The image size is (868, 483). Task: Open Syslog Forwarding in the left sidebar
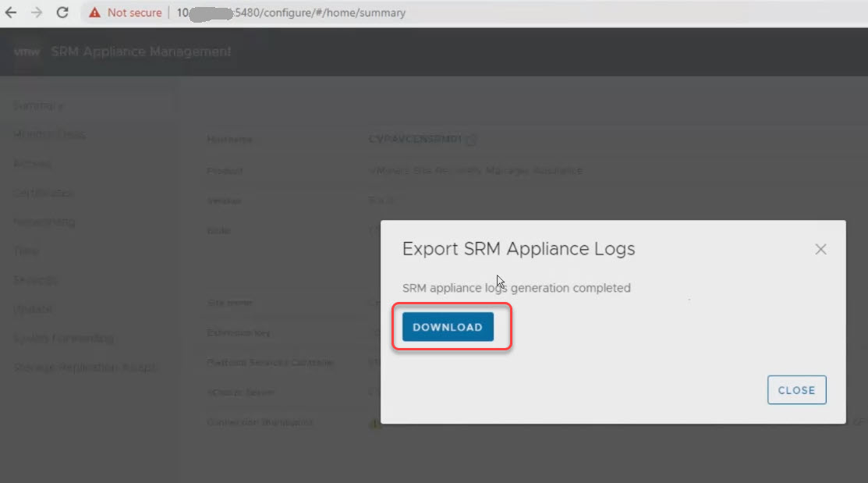64,339
